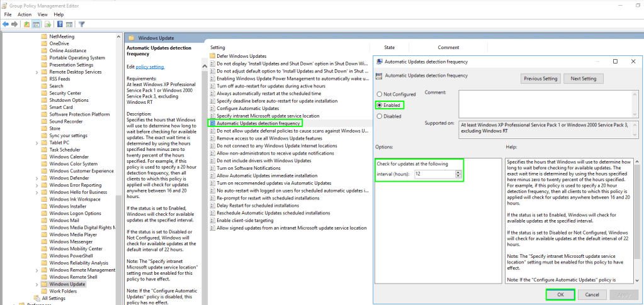Click the Show/Hide console tree icon
644x305 pixels.
click(x=37, y=25)
